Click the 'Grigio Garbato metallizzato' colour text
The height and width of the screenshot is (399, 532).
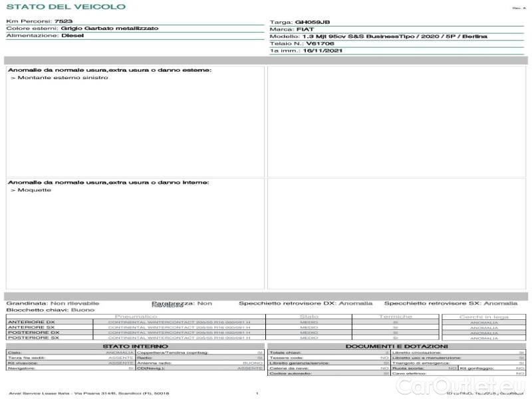pos(110,29)
